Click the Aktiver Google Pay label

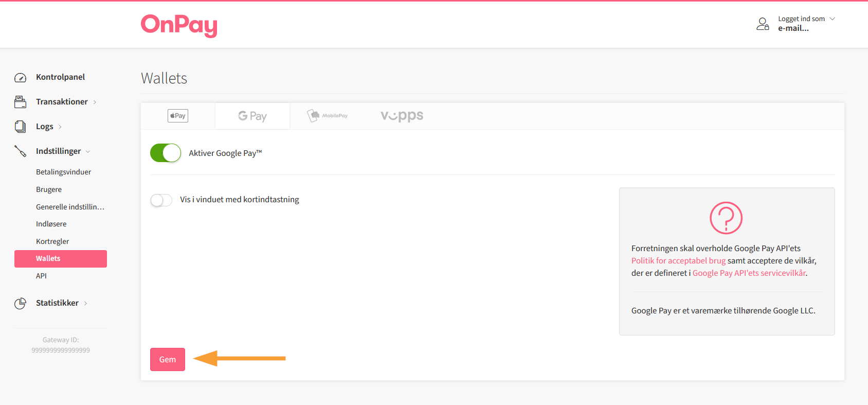tap(225, 153)
